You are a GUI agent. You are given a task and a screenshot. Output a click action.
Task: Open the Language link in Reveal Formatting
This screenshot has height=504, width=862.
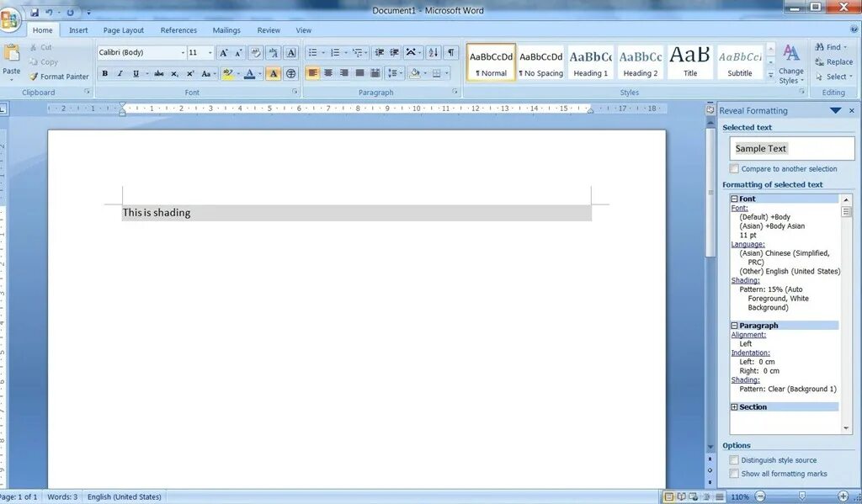tap(748, 244)
